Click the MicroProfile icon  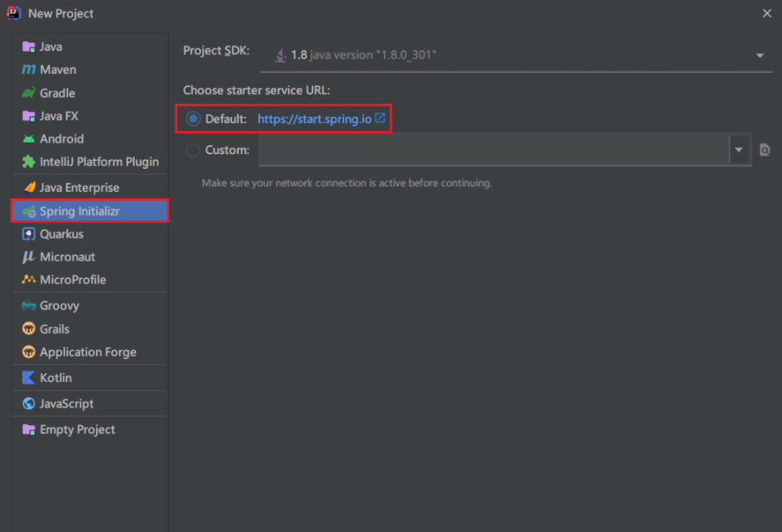tap(29, 280)
